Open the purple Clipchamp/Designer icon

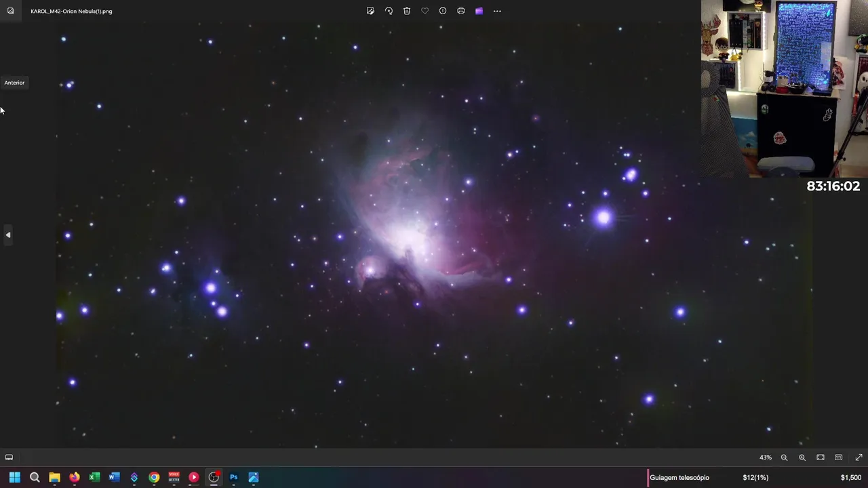479,11
